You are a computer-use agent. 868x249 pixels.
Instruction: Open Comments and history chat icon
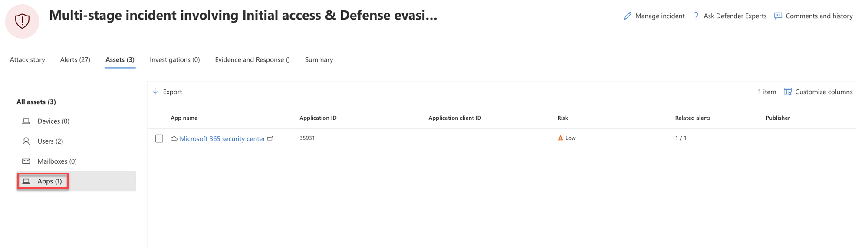tap(778, 16)
